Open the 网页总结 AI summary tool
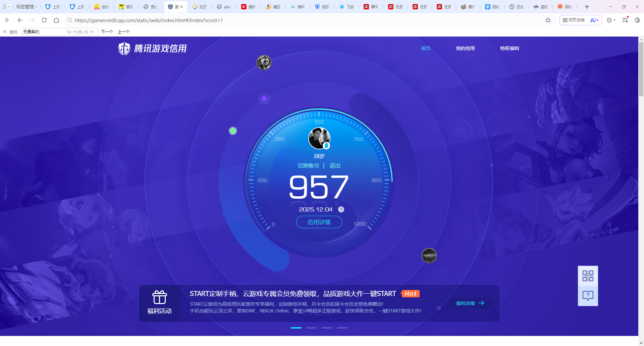This screenshot has width=644, height=346. 574,20
